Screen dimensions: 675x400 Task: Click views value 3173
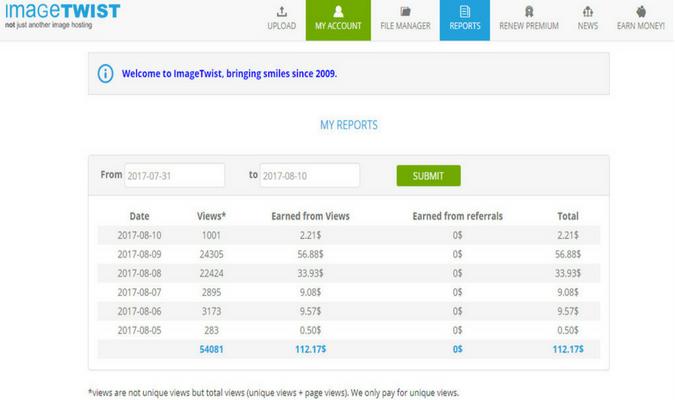coord(211,311)
